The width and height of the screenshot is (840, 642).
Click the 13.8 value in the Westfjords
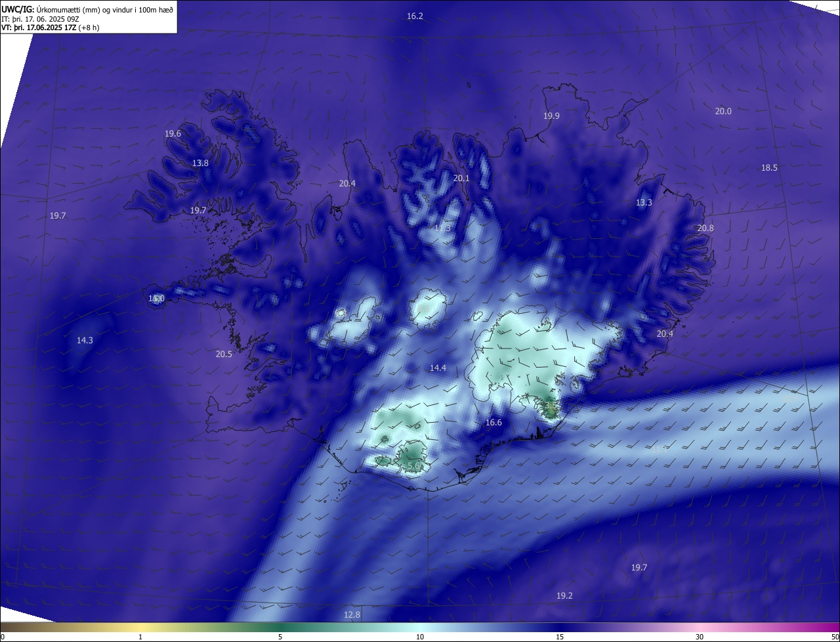200,163
